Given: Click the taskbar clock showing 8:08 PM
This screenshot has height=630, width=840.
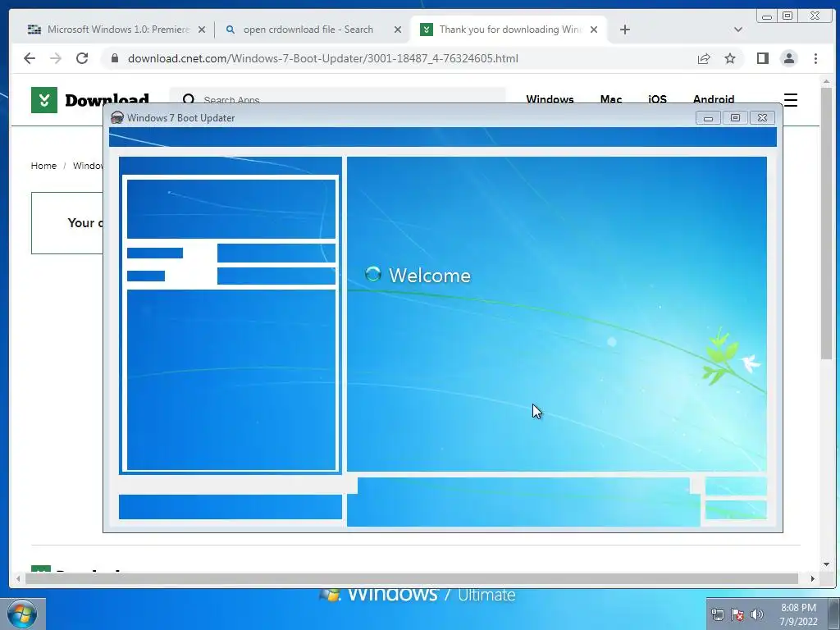Looking at the screenshot, I should (798, 614).
